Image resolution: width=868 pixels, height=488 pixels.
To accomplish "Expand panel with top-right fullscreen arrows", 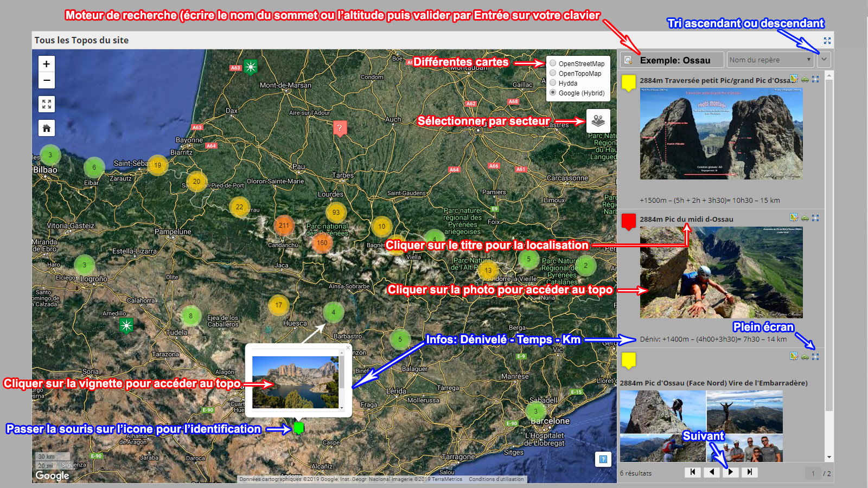I will tap(827, 41).
